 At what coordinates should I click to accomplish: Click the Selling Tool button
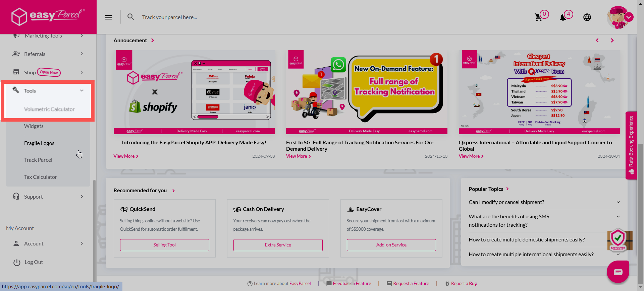165,245
